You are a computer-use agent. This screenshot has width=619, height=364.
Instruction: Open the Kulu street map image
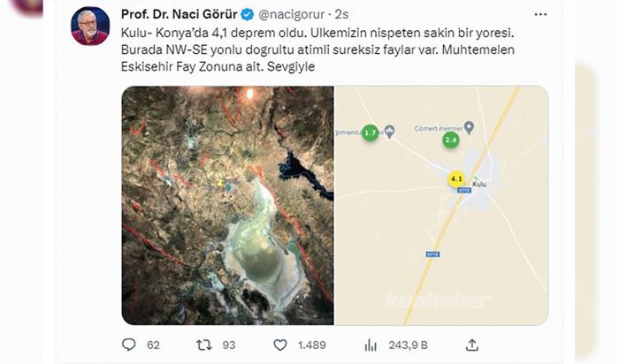(x=441, y=206)
